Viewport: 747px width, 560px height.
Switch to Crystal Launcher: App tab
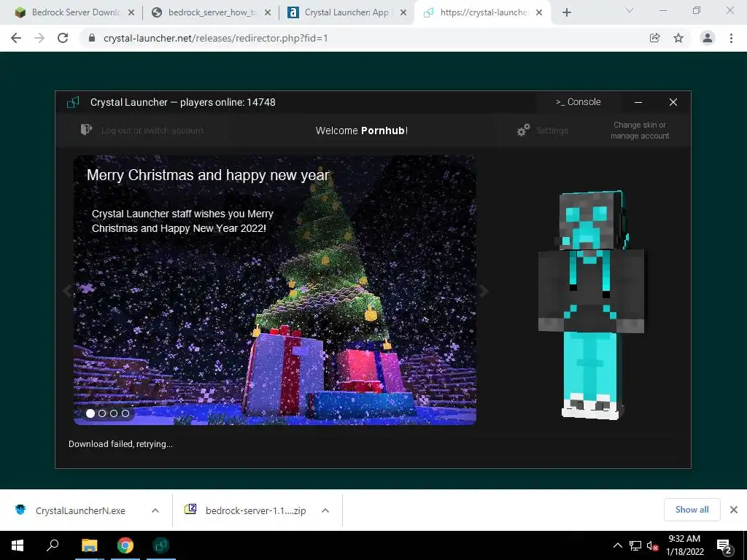coord(345,12)
